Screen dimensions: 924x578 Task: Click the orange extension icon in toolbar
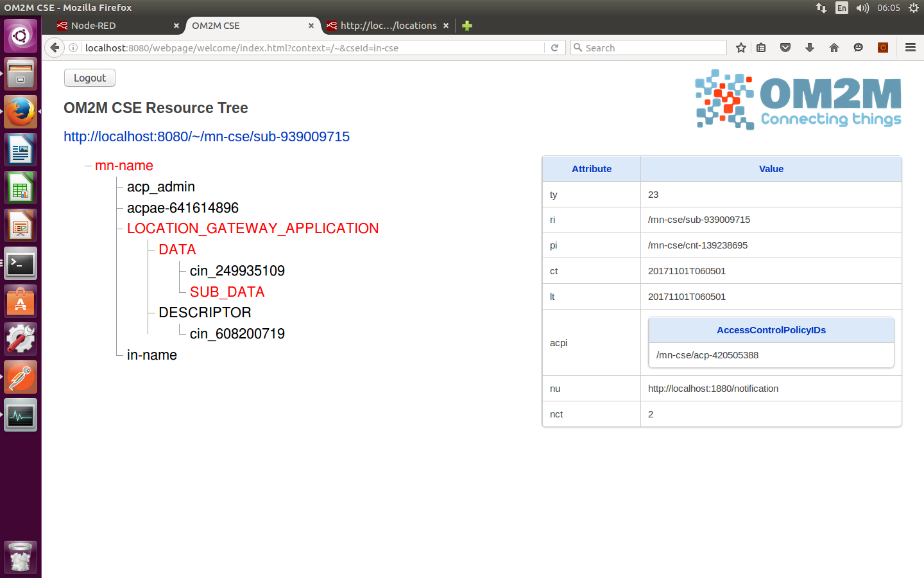[883, 48]
